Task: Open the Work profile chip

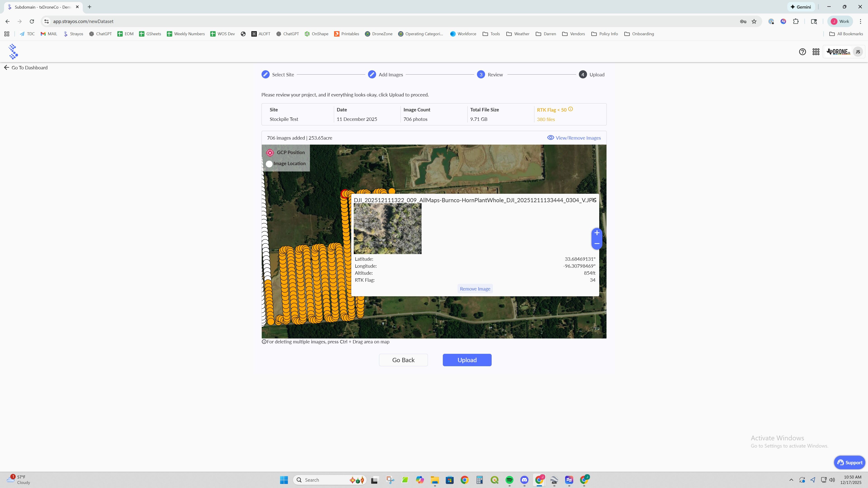Action: click(840, 21)
